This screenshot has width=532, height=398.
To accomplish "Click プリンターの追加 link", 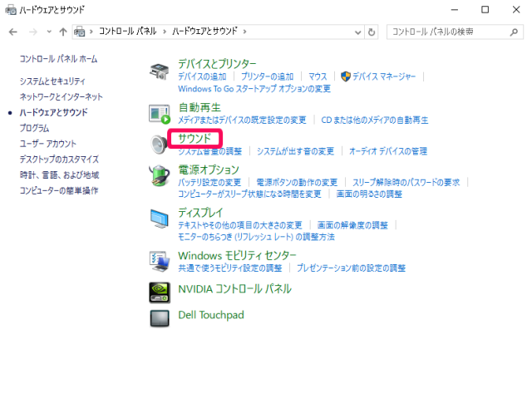I will [x=268, y=76].
